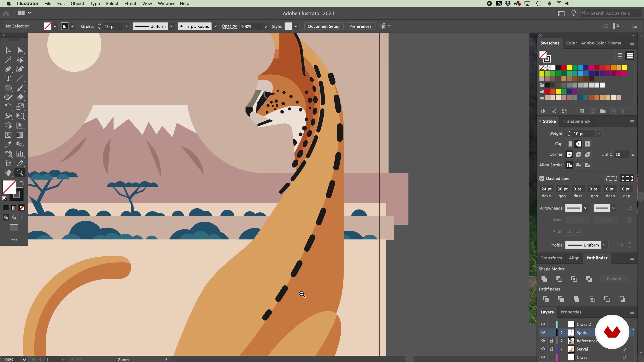Open the Profile Uniform dropdown
Screen dimensions: 644x362
[605, 245]
